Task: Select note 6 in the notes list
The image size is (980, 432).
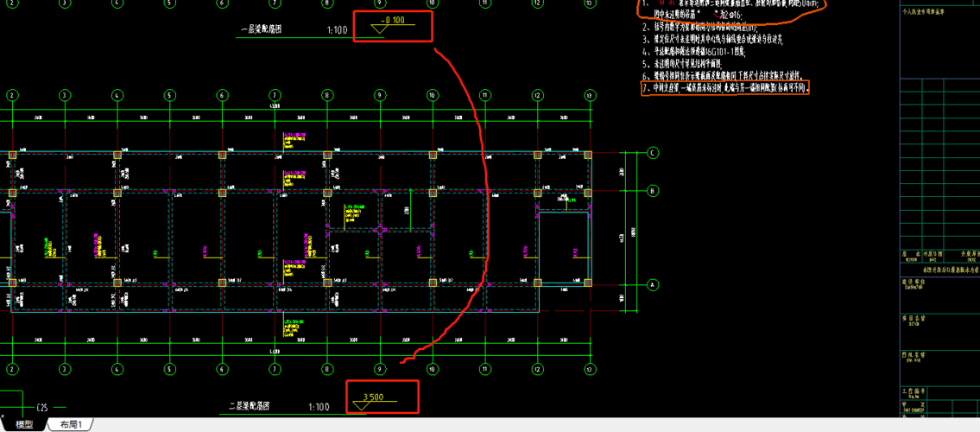Action: tap(724, 75)
